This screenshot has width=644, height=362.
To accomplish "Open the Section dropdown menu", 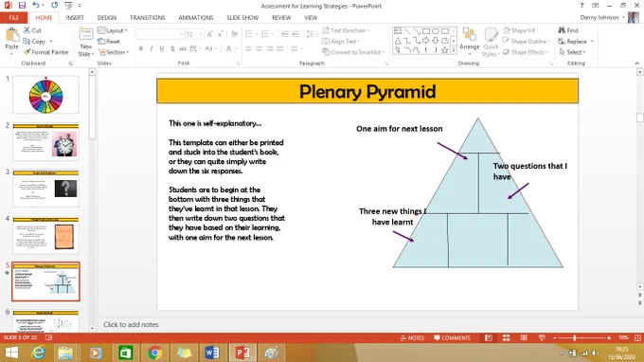I will (114, 52).
